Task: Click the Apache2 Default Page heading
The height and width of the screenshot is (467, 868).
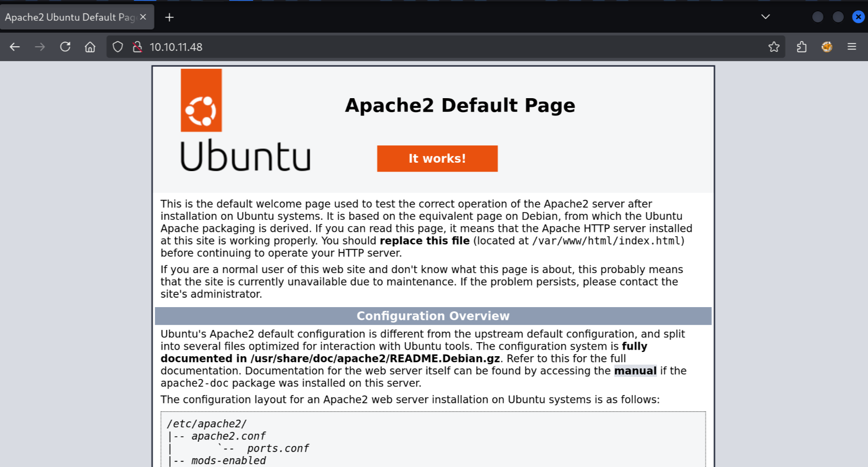Action: [x=460, y=105]
